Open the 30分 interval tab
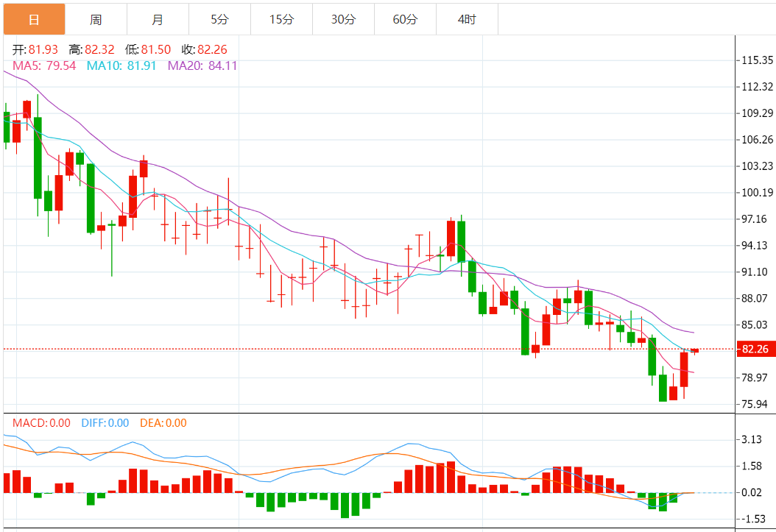This screenshot has height=532, width=776. point(344,19)
